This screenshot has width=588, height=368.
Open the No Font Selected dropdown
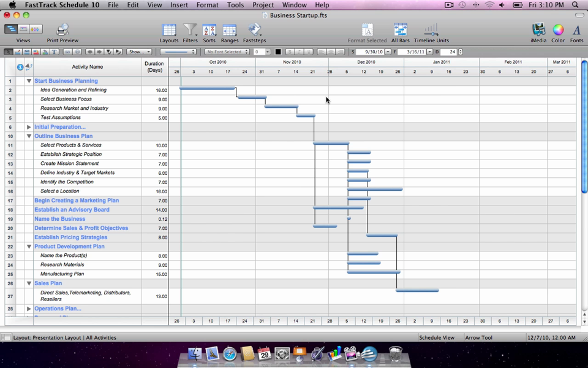(227, 52)
